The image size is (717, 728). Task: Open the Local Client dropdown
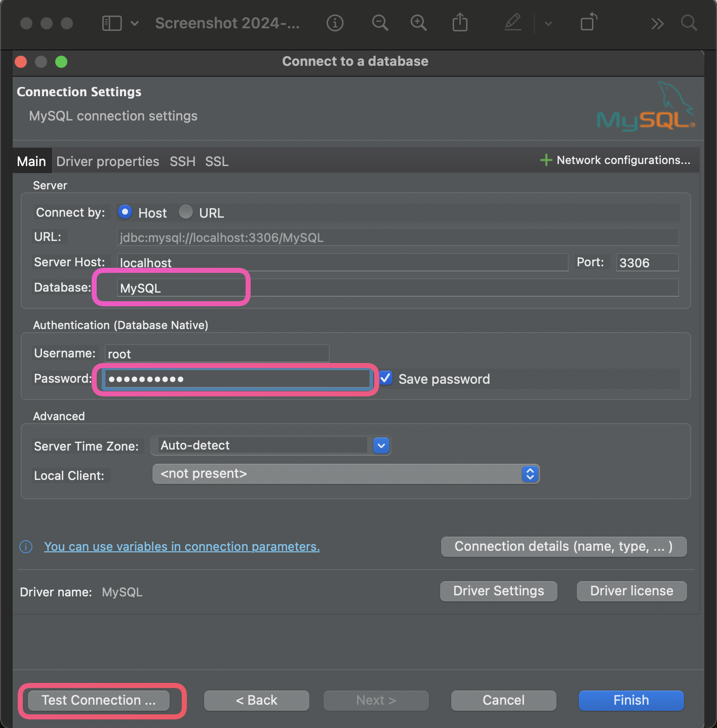point(346,474)
